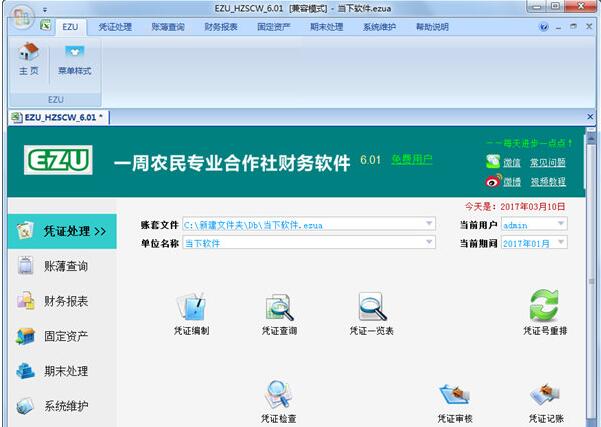601x427 pixels.
Task: Expand the 当前用户 admin dropdown arrow
Action: (561, 223)
